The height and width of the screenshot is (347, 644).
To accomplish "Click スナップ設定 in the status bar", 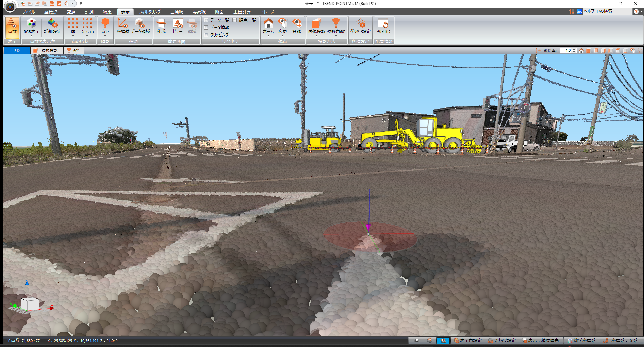I will [x=502, y=341].
